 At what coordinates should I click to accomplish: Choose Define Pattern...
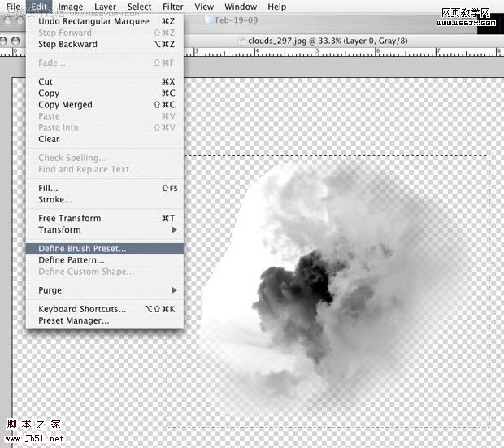(x=105, y=260)
